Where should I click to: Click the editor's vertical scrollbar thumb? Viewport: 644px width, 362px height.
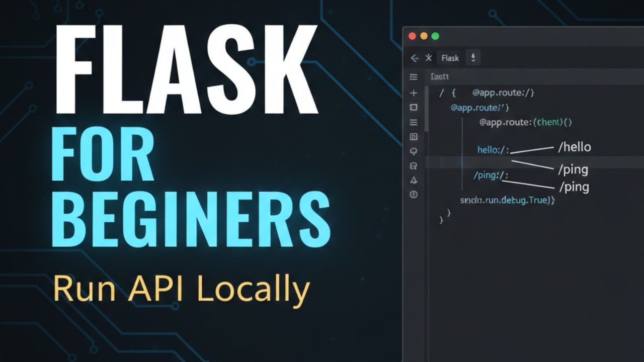[x=427, y=108]
